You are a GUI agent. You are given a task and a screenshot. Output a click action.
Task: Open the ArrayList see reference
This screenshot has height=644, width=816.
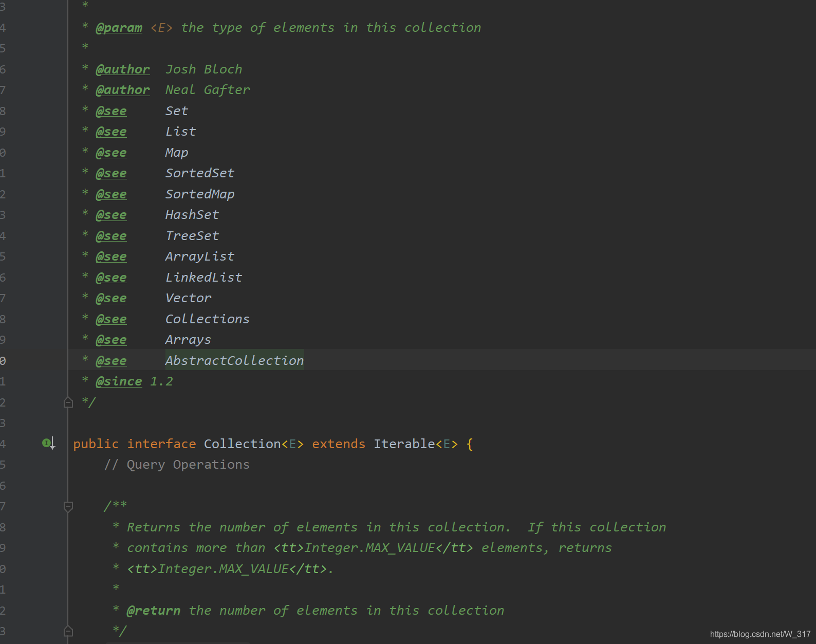200,256
